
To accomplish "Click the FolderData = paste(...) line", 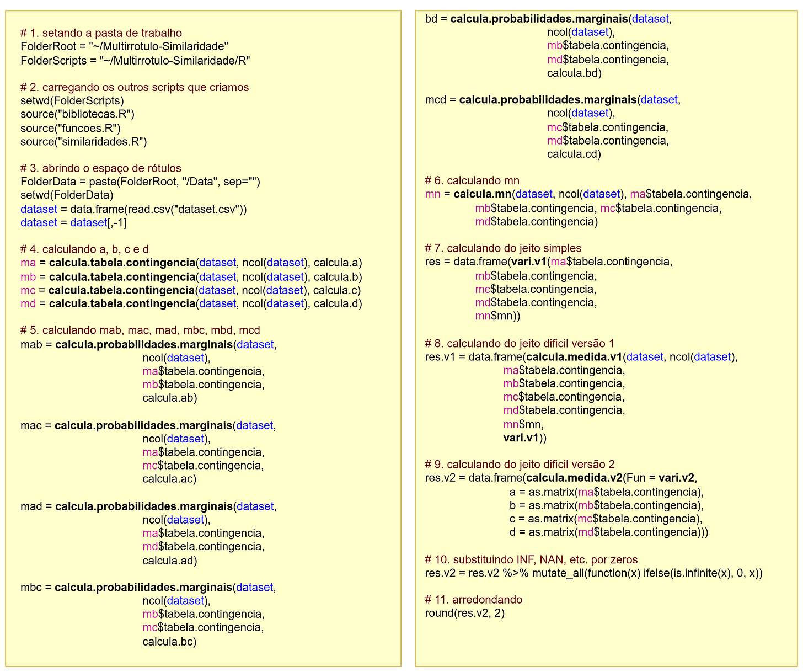I will click(140, 182).
